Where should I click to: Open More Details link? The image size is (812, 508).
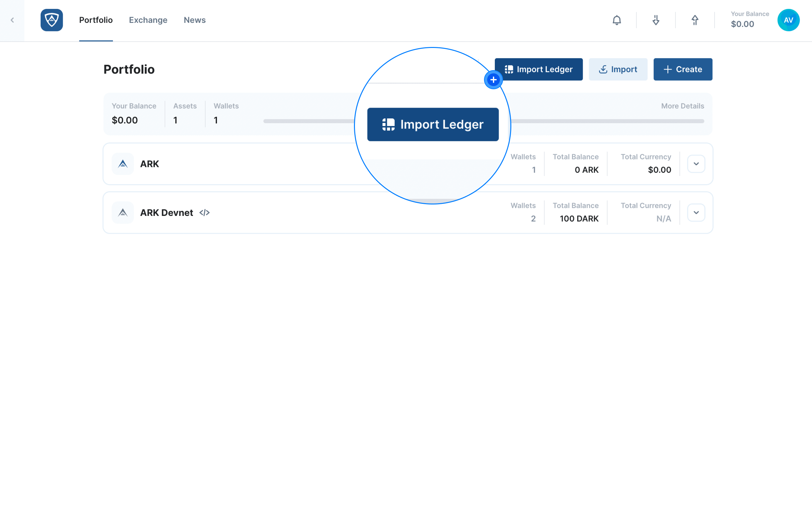683,106
